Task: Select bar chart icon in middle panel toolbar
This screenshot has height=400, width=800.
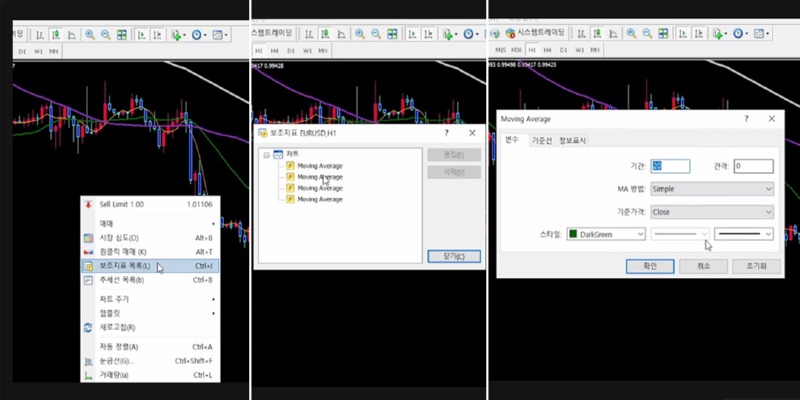Action: coord(309,34)
